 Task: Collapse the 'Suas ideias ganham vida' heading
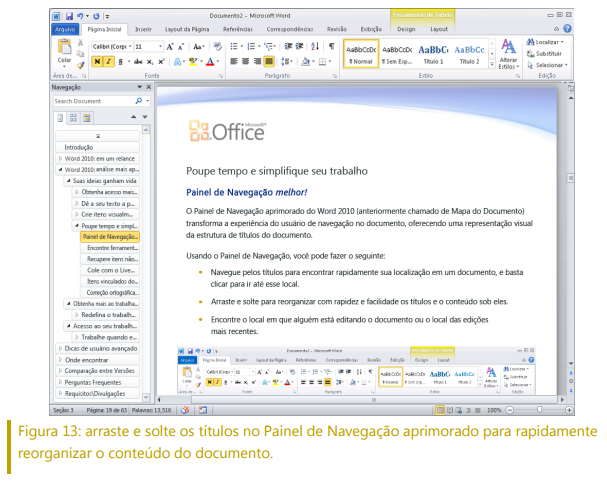68,180
